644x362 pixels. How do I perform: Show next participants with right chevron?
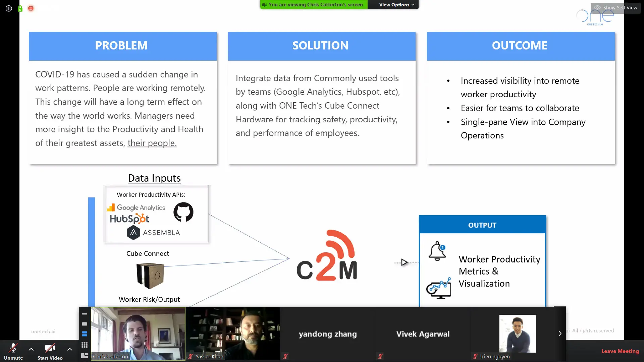coord(560,334)
